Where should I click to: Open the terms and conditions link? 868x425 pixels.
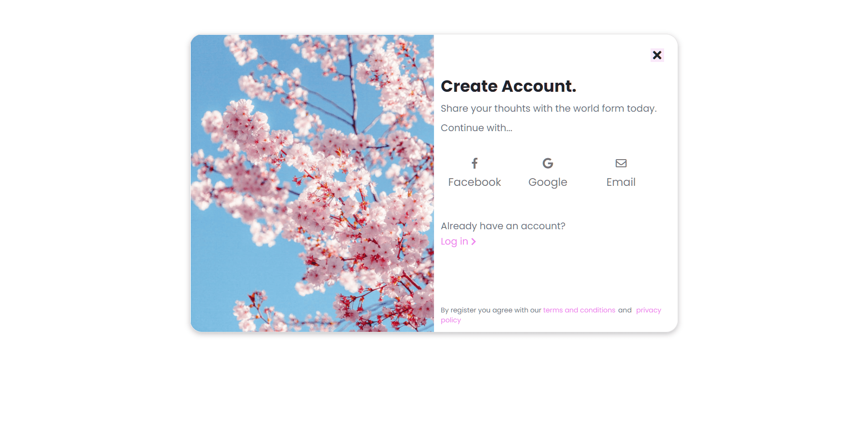579,310
